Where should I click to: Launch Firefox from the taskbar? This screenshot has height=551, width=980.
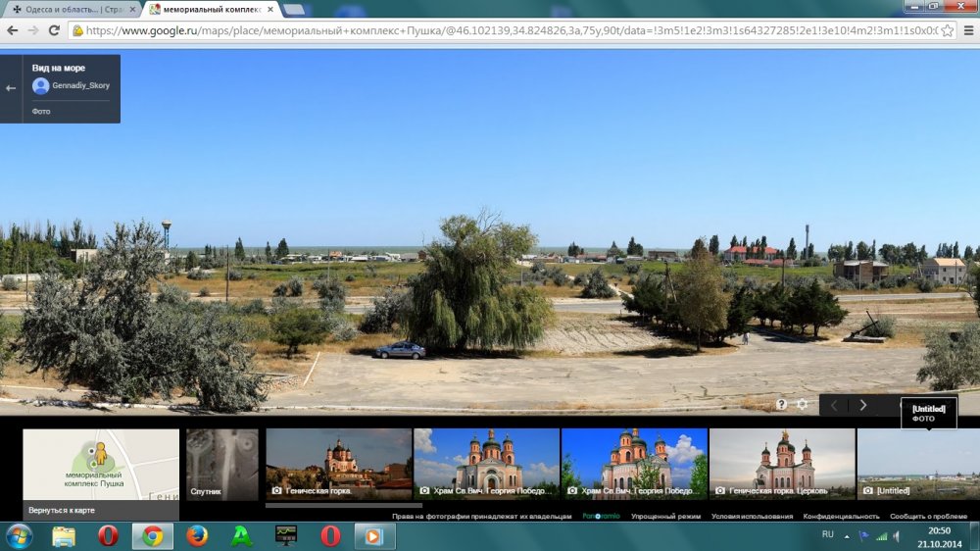pos(197,536)
